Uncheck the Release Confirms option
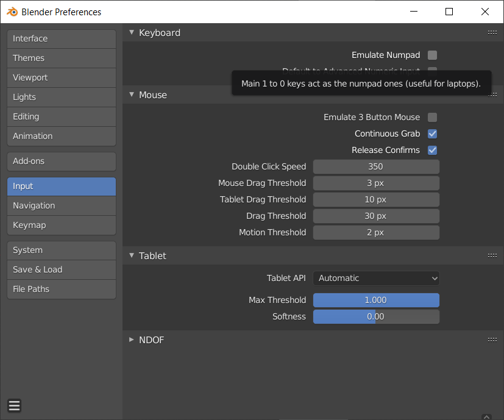 click(x=432, y=151)
